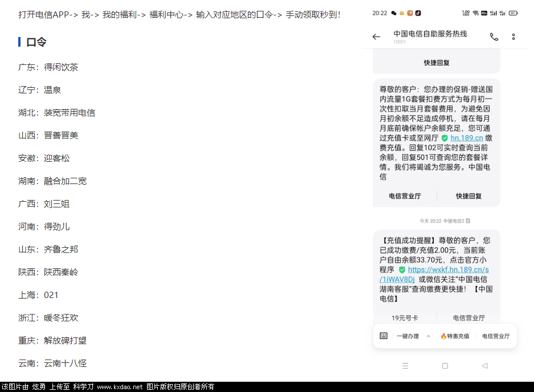This screenshot has width=534, height=392.
Task: Tap the WiFi icon in the status bar
Action: coord(475,13)
